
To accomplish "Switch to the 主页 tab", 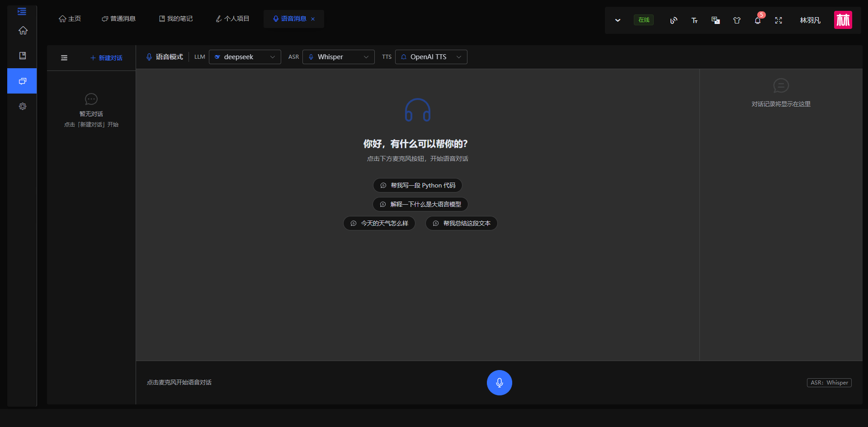I will pos(70,19).
